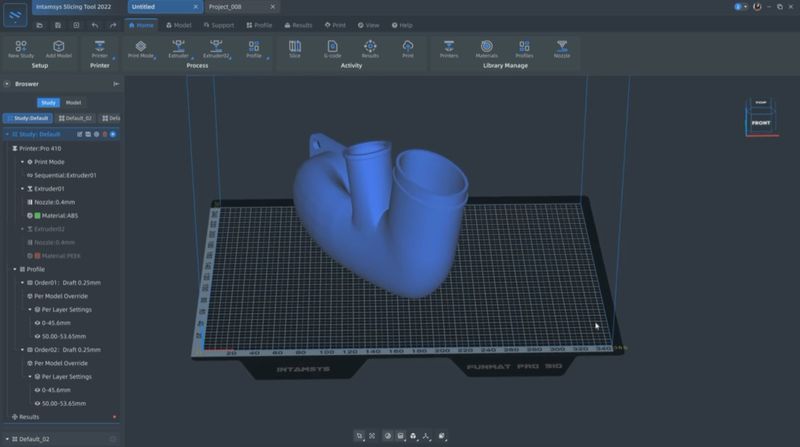Screen dimensions: 800x447
Task: Open the Print Mode tool
Action: click(141, 46)
